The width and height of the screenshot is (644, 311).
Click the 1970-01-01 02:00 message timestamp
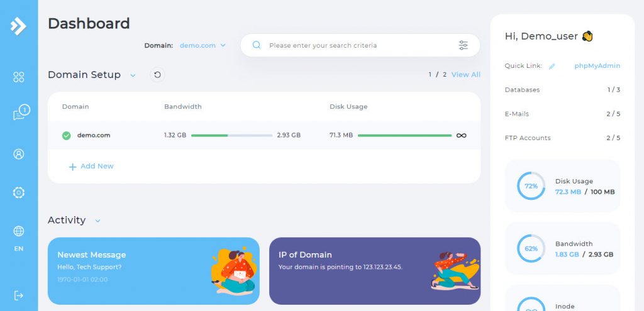82,280
